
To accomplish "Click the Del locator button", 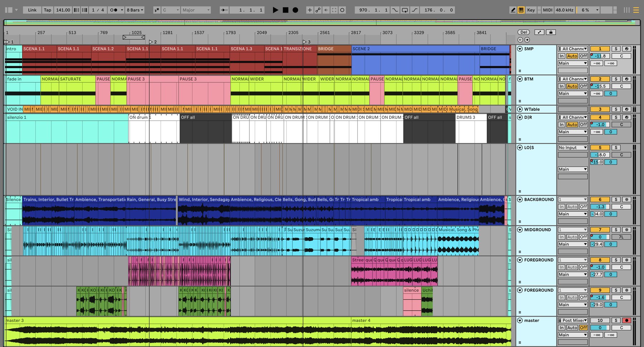I will (x=523, y=32).
